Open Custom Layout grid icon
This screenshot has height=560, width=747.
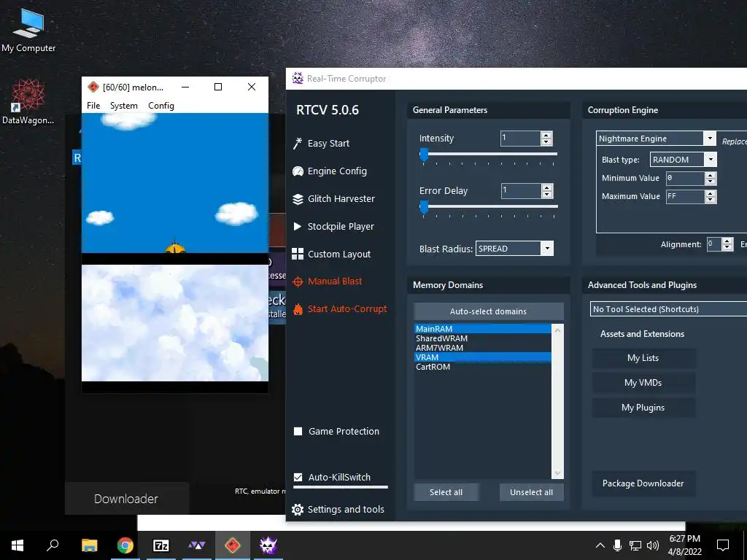(298, 254)
